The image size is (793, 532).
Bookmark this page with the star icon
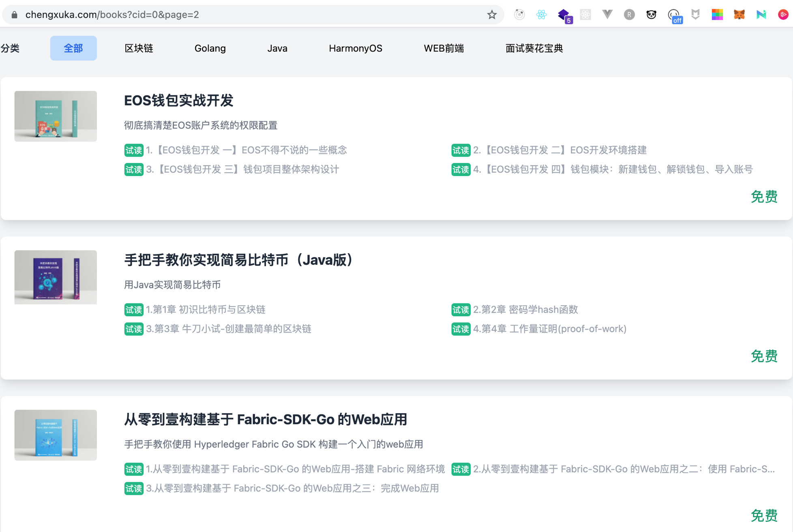[x=492, y=15]
